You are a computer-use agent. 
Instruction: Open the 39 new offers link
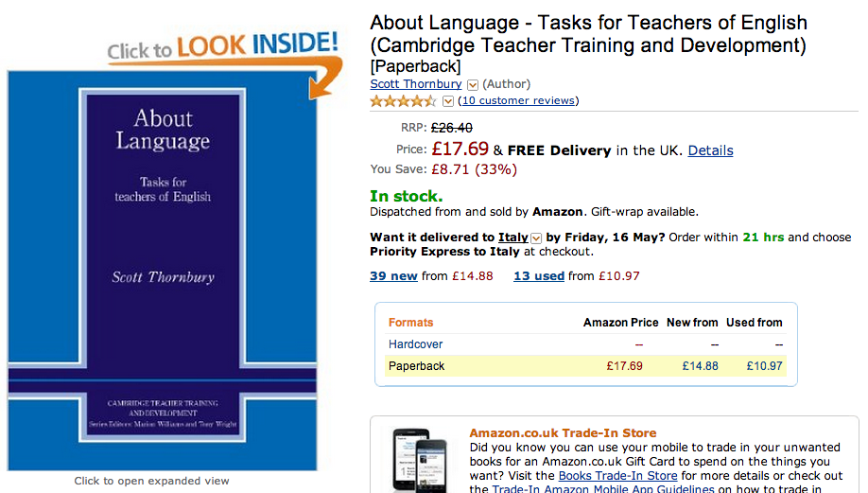(393, 276)
